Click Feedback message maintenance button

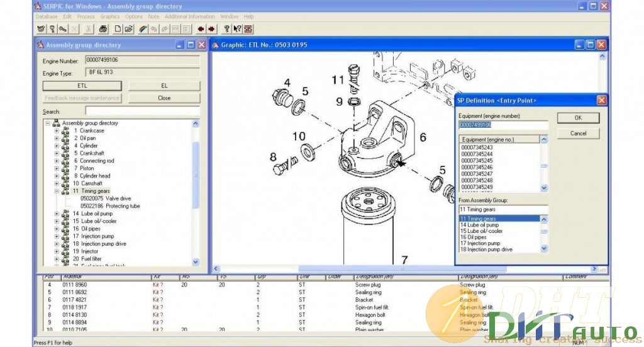(x=82, y=98)
